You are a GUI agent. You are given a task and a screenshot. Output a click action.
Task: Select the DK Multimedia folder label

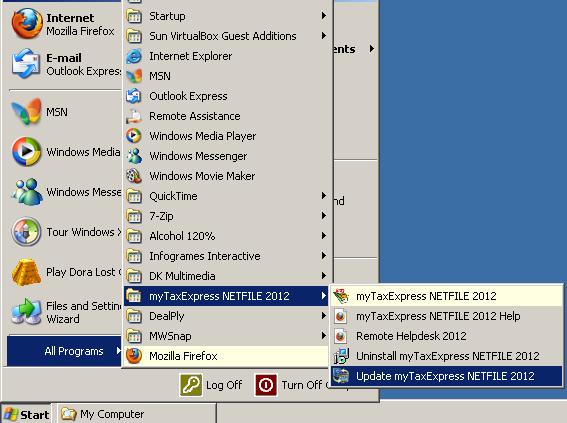coord(182,276)
